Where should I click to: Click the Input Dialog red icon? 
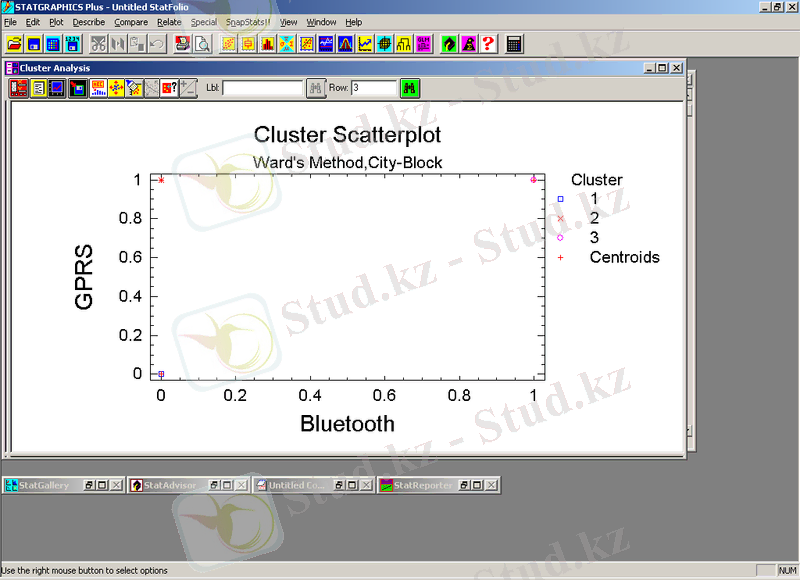(19, 88)
